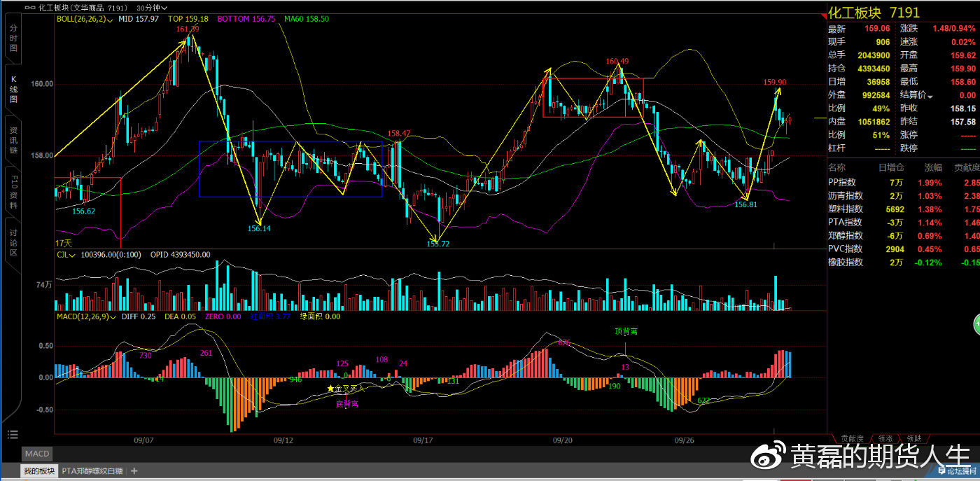The image size is (980, 481).
Task: Click the DIFF 0.25 label
Action: click(139, 316)
